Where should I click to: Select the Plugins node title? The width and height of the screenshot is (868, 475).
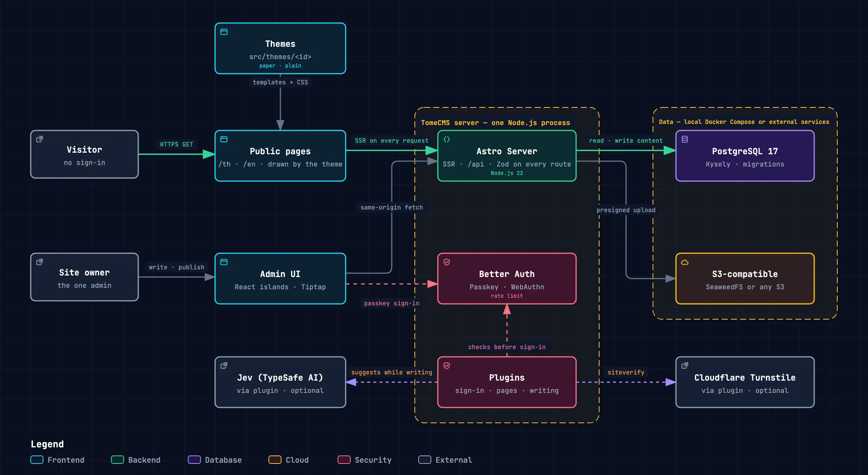(507, 378)
